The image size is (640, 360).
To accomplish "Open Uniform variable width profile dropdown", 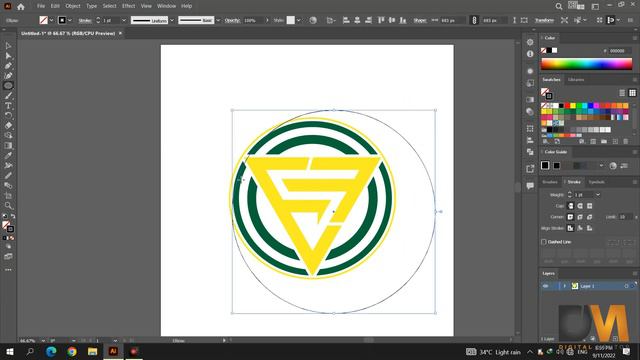I will click(x=172, y=20).
